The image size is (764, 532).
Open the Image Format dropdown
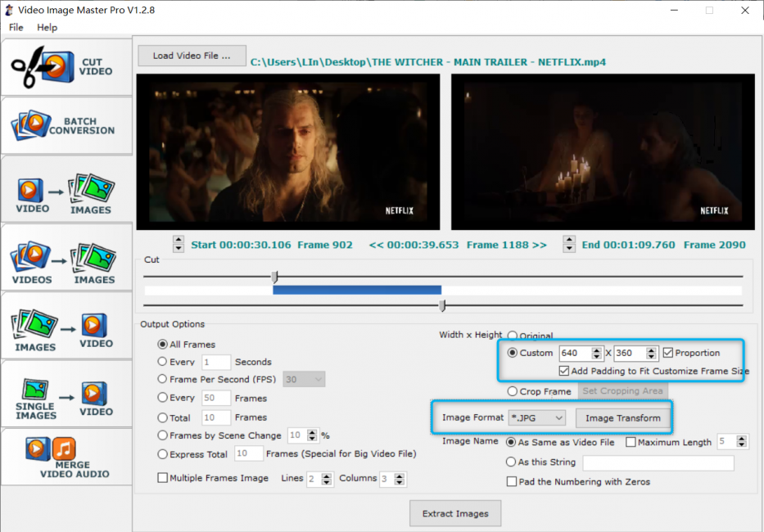tap(536, 418)
